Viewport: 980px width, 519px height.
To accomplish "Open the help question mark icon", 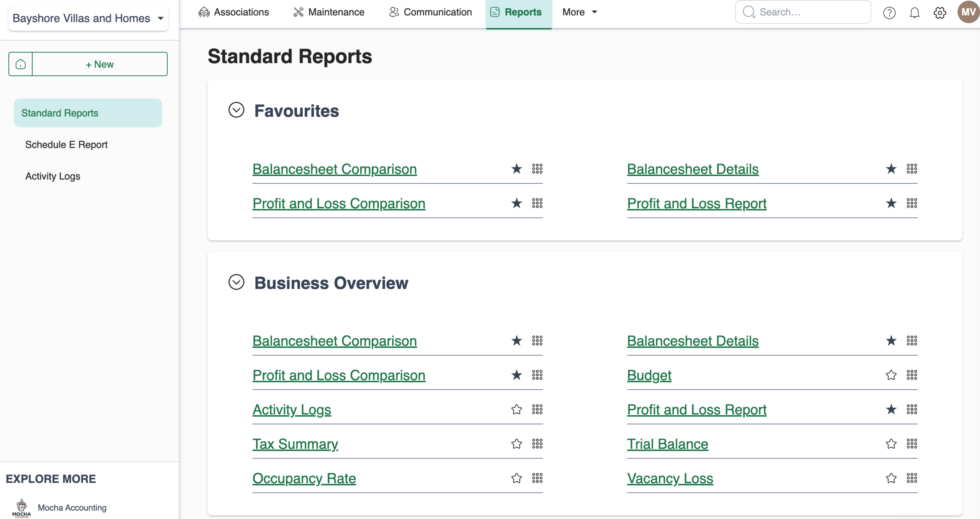I will point(889,13).
